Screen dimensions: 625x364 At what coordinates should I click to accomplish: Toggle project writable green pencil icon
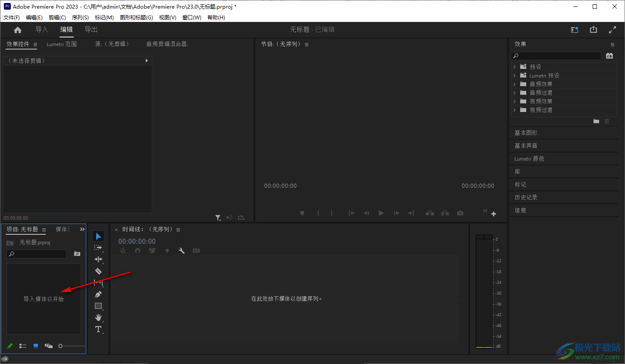pyautogui.click(x=10, y=346)
